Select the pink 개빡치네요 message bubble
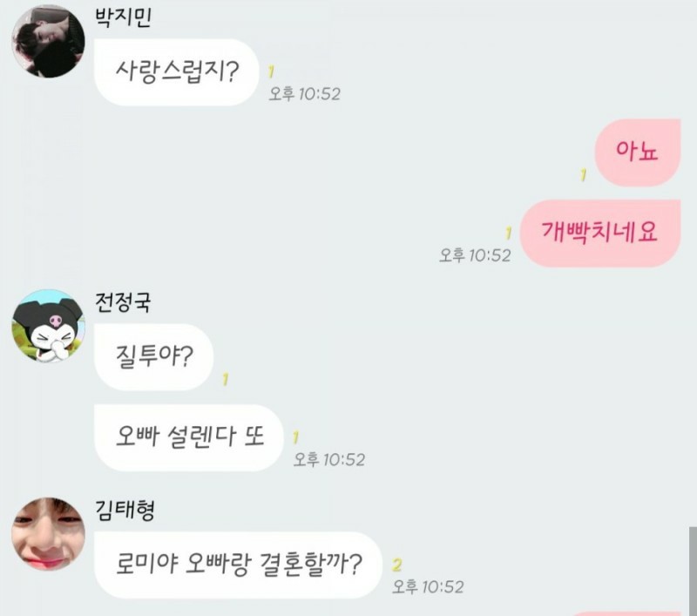 (600, 234)
